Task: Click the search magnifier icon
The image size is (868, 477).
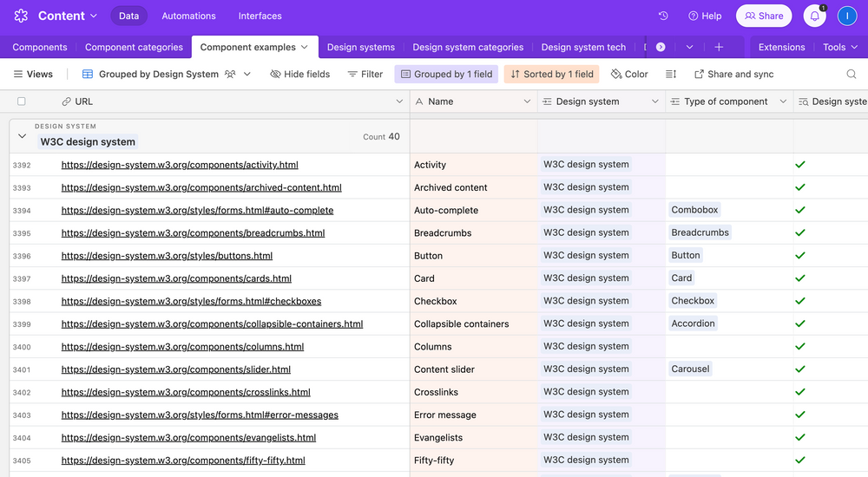Action: (x=852, y=75)
